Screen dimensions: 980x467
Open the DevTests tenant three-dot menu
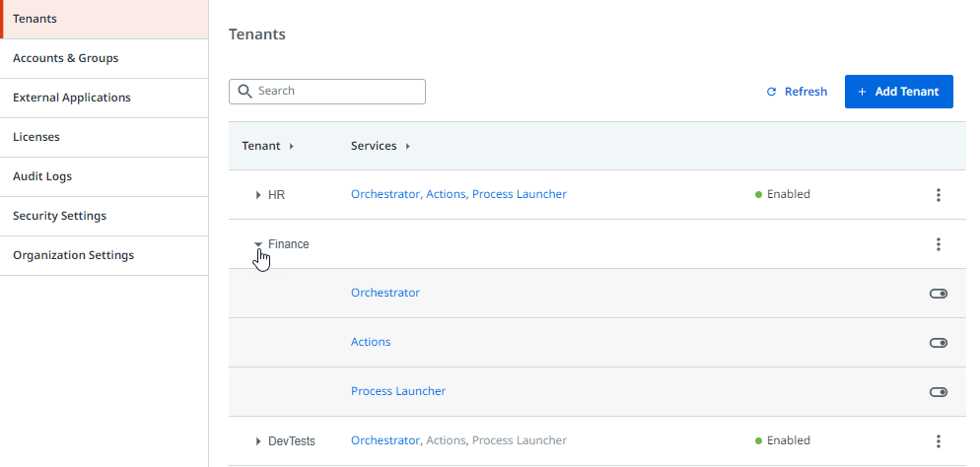coord(938,441)
